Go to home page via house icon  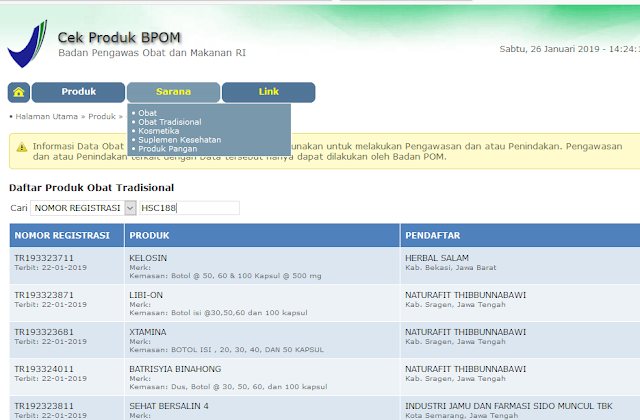point(19,92)
